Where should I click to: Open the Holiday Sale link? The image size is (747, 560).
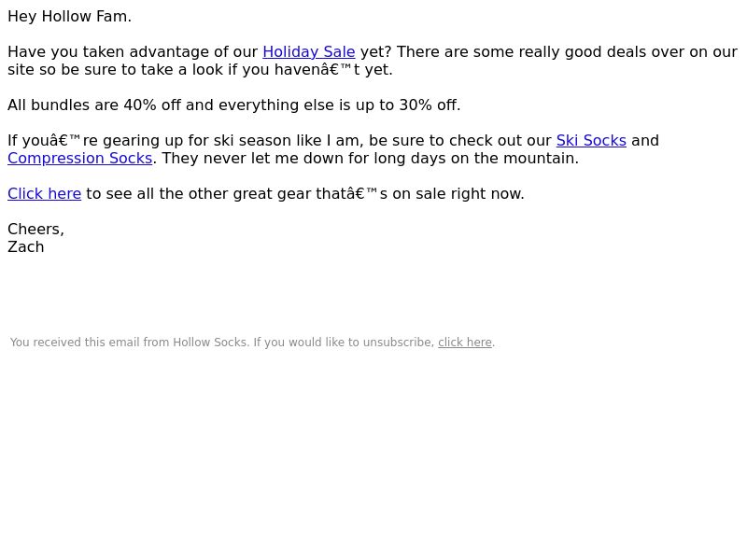pos(309,52)
